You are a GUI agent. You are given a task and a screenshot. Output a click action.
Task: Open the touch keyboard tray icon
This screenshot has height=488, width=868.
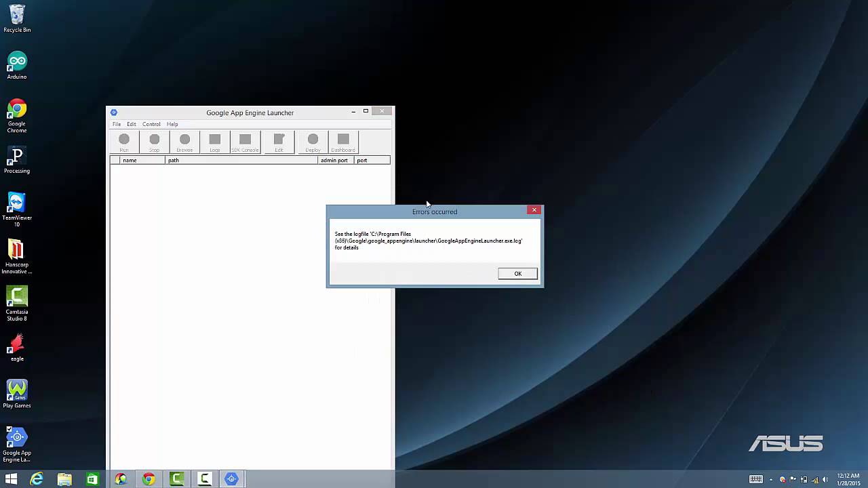point(756,479)
